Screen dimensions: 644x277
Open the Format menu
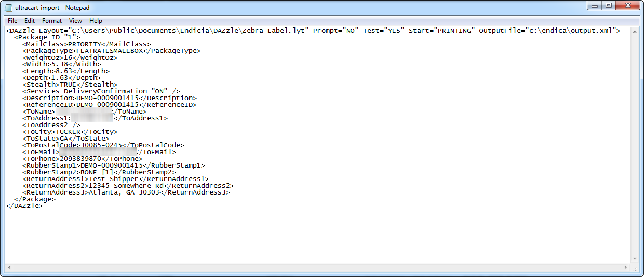[x=52, y=21]
